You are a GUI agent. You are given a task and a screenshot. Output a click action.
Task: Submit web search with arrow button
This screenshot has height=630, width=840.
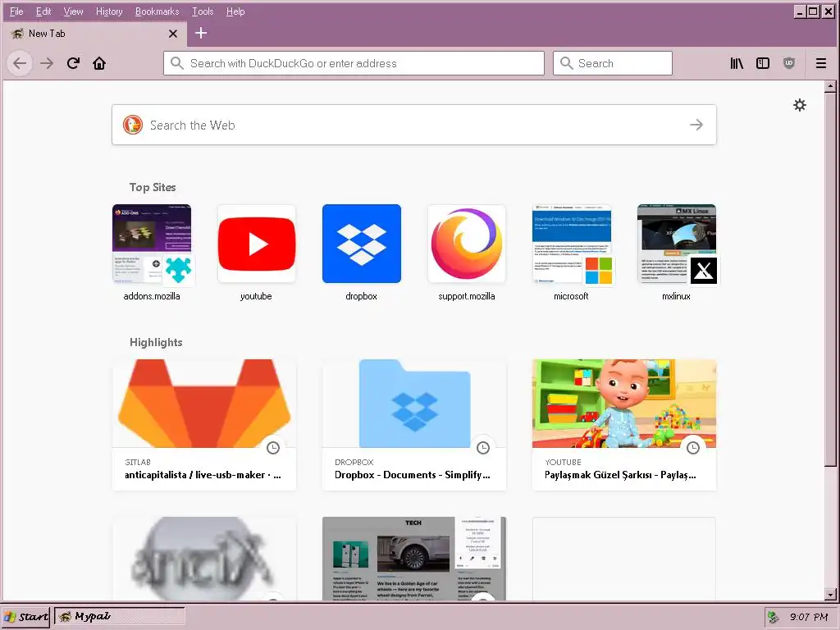click(696, 125)
